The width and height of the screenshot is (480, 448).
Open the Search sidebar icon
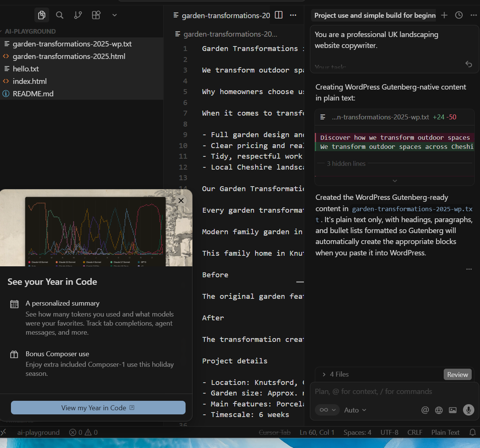(x=60, y=15)
